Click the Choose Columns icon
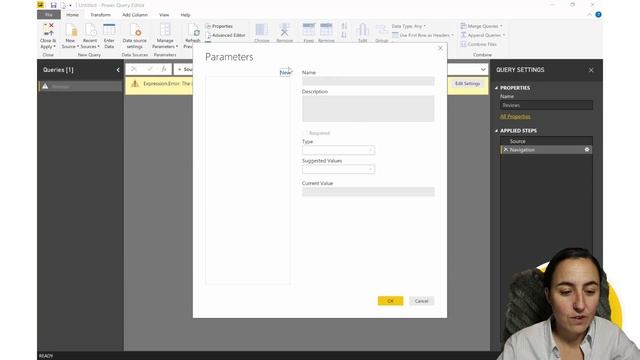 point(262,30)
